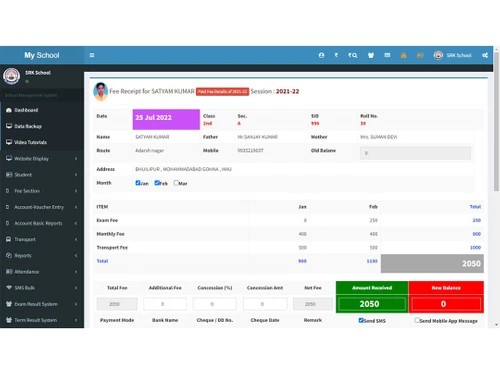Click the Concession Amt input field
Screen dimensions: 500x375
tap(265, 304)
